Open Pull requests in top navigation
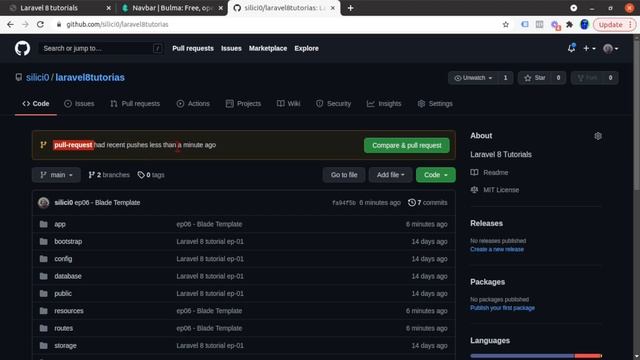The height and width of the screenshot is (360, 640). (193, 49)
